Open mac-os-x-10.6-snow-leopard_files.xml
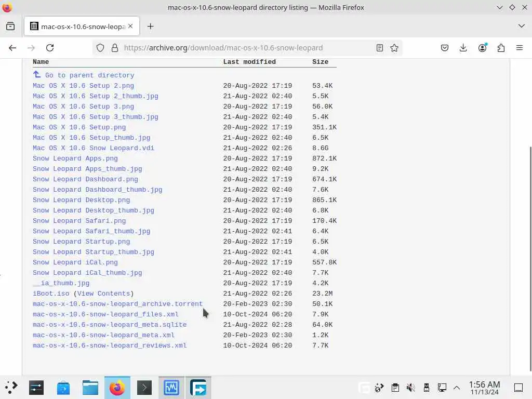Viewport: 532px width, 399px height. pyautogui.click(x=105, y=314)
